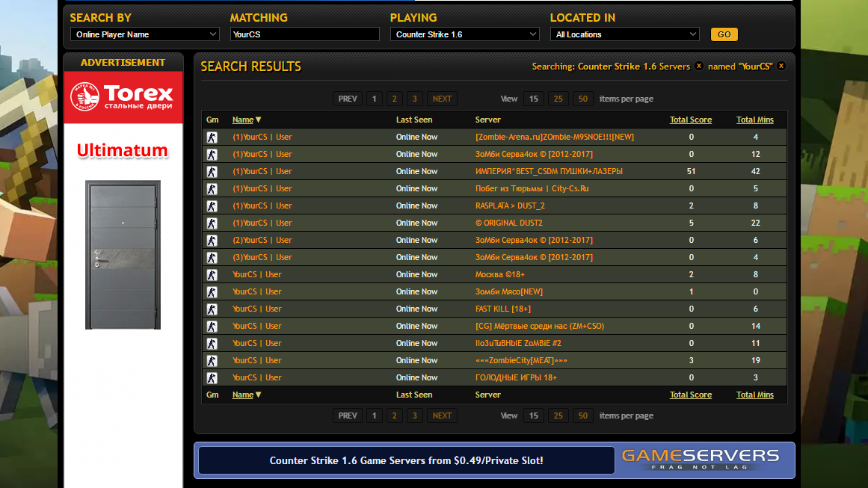Click the Matching text field

[304, 34]
